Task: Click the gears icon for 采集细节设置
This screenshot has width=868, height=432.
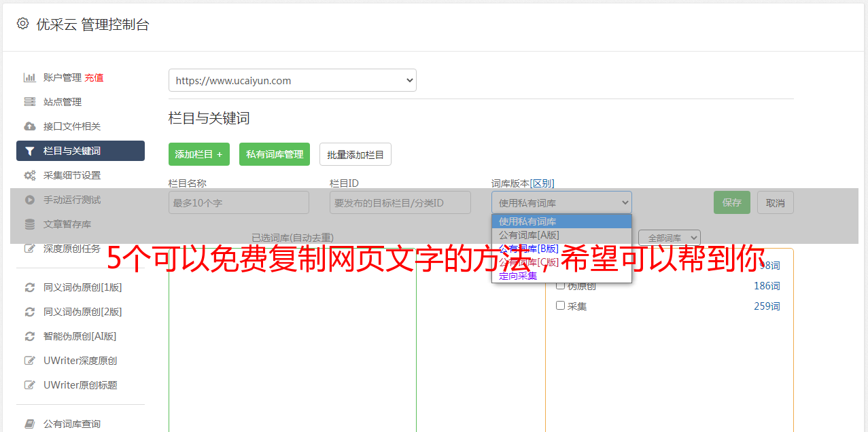Action: [x=30, y=175]
